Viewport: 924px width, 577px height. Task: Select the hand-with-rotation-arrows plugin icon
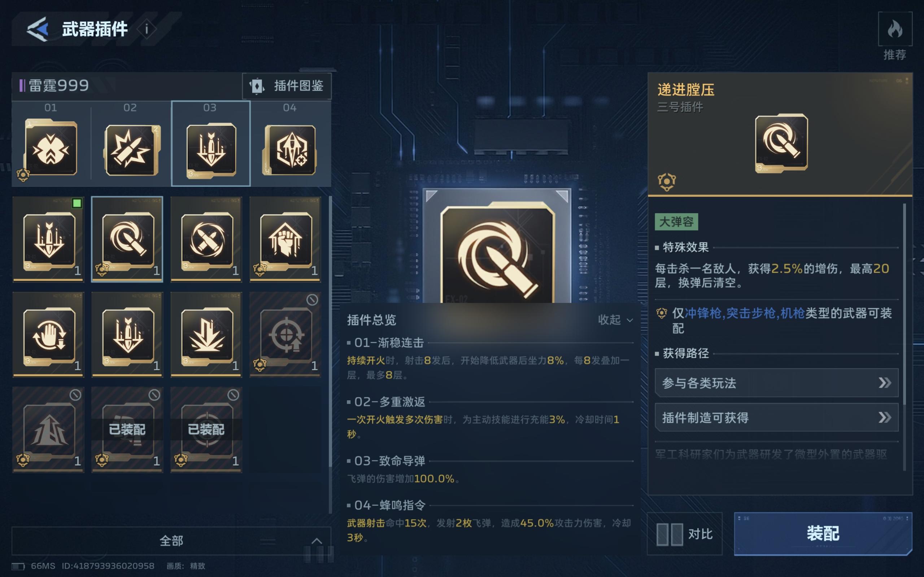48,335
